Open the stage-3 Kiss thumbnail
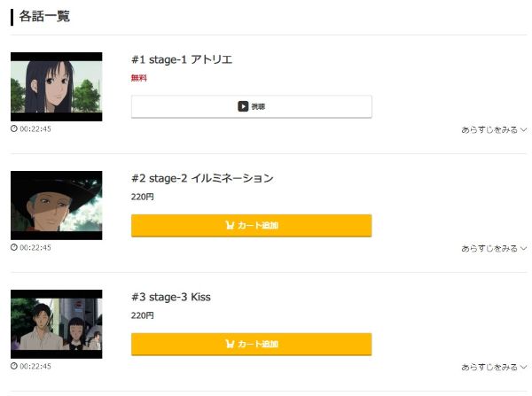 [56, 323]
